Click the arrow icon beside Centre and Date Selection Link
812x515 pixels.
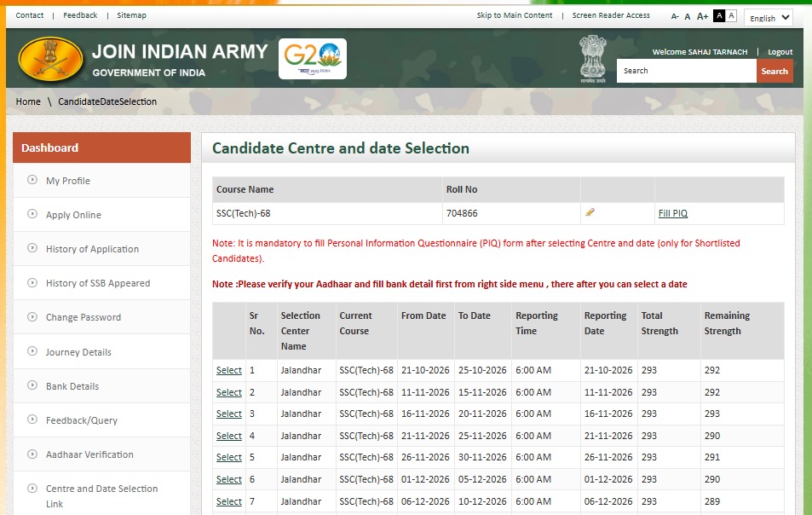click(x=32, y=488)
